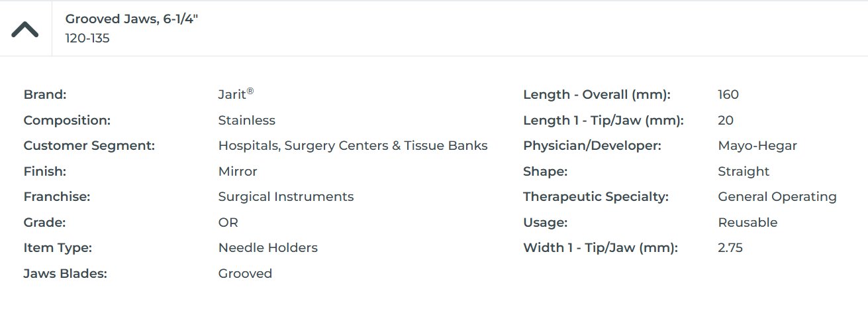
Task: Click the "Grooved Jaws, 6-1/4"" title
Action: [x=131, y=19]
